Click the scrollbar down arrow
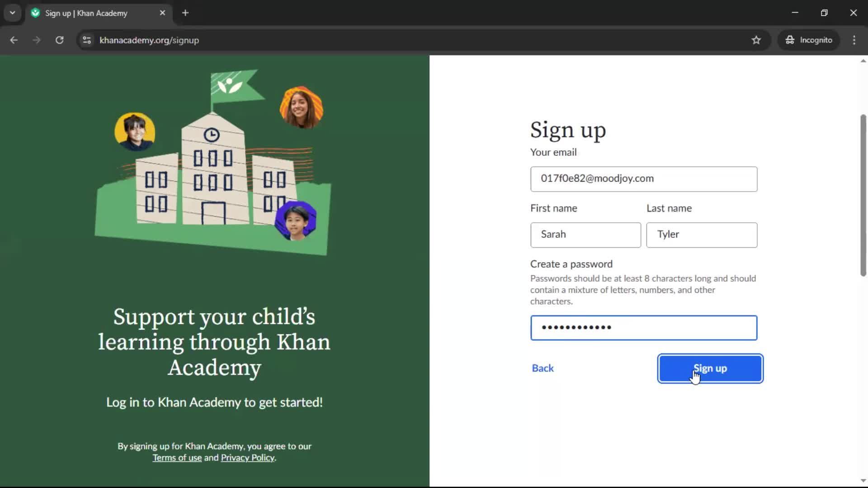 click(x=863, y=481)
